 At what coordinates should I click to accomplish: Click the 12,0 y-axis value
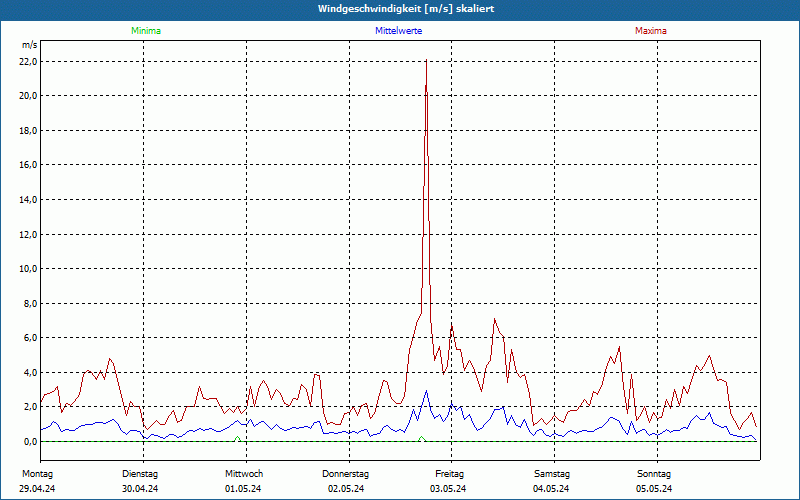(x=29, y=235)
